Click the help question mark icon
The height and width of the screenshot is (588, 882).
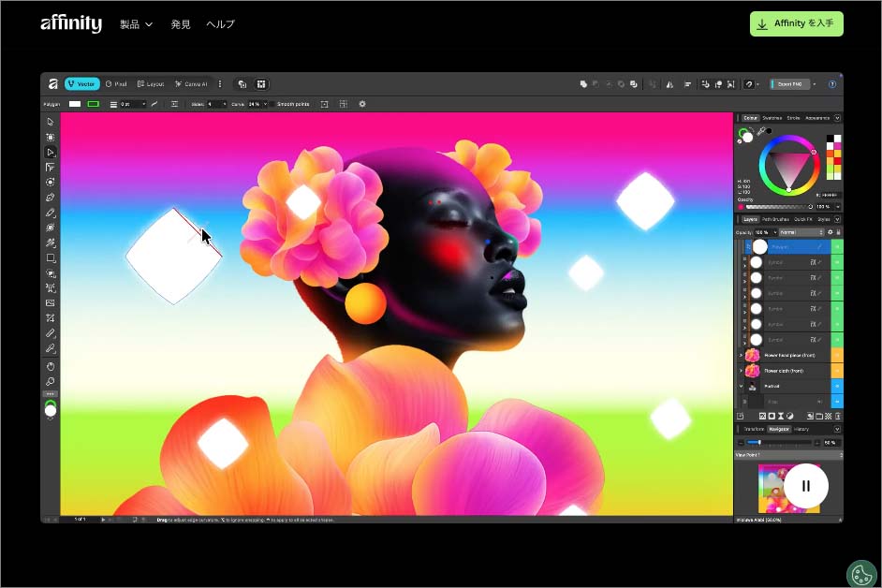pyautogui.click(x=832, y=84)
